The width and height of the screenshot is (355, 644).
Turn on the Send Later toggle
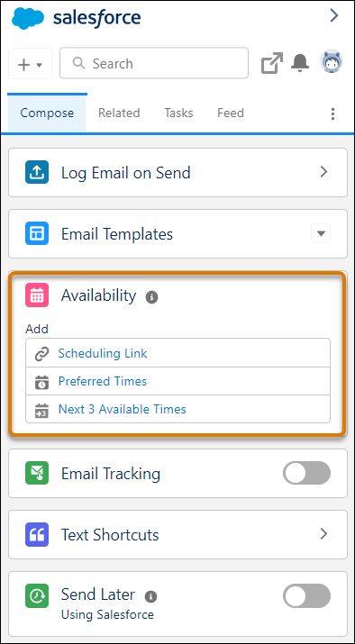[x=306, y=595]
